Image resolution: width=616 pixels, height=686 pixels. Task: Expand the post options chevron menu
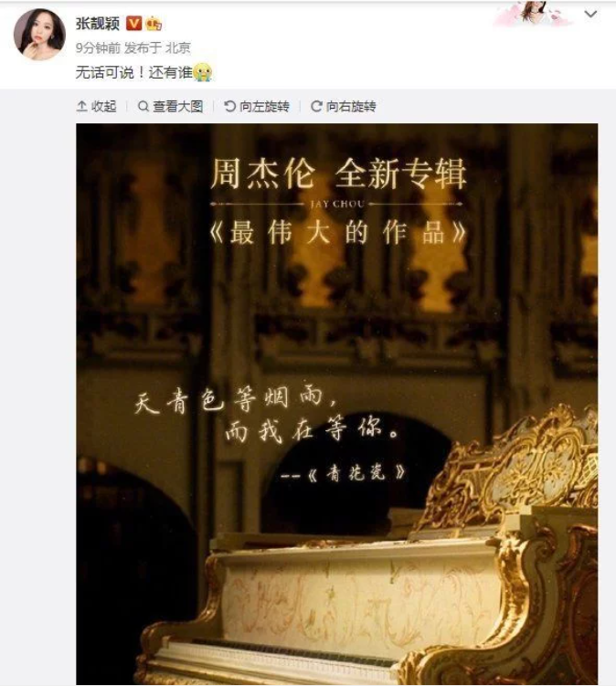590,14
